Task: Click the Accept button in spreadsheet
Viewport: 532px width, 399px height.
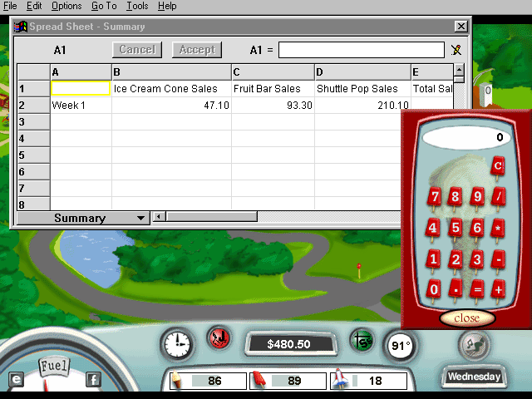Action: (197, 50)
